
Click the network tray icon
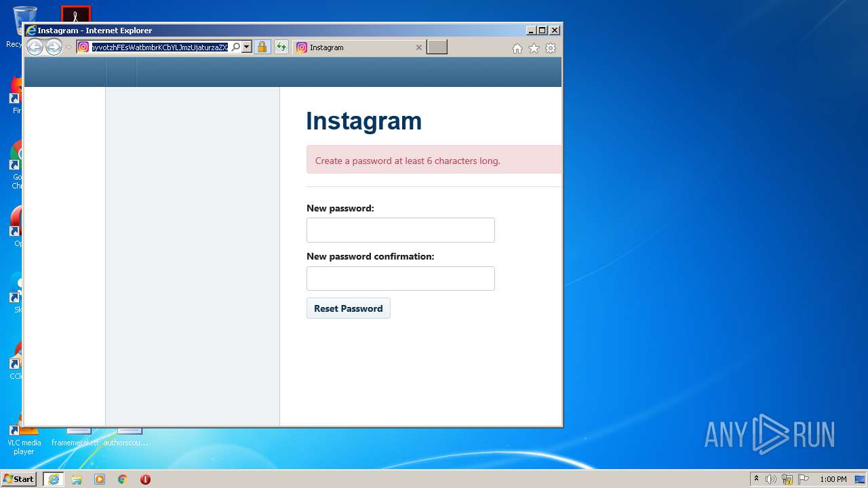(787, 479)
